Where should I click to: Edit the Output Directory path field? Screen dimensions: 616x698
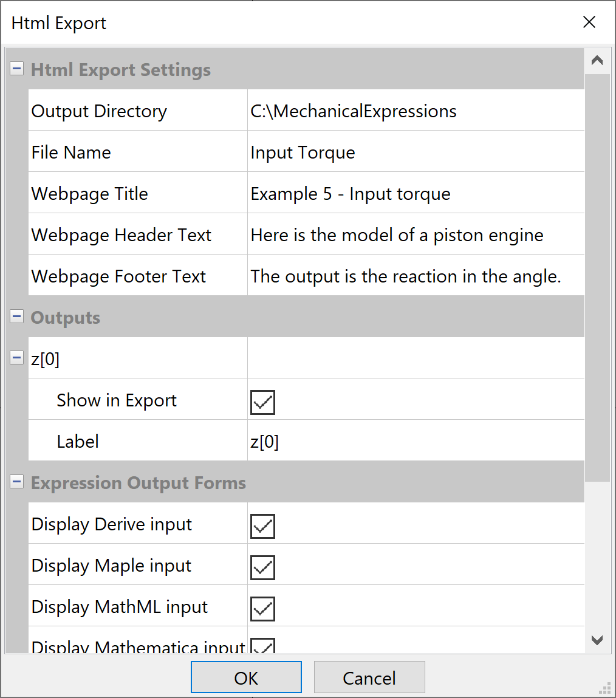[415, 111]
